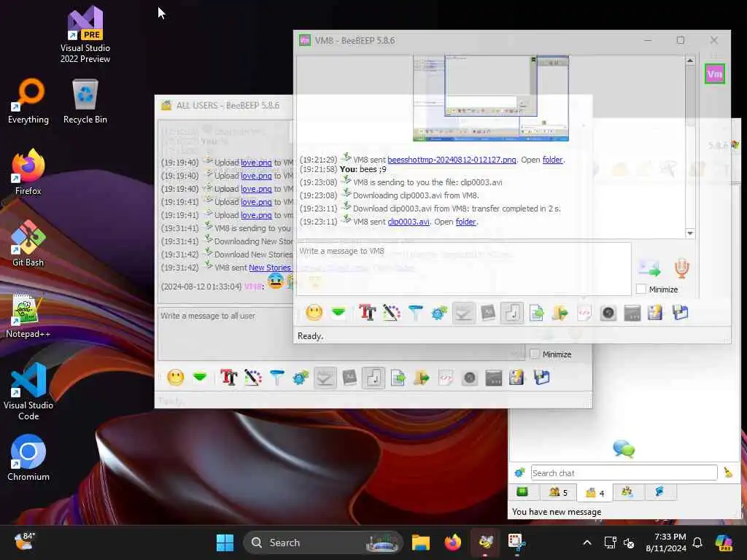Viewport: 747px width, 560px height.
Task: Click chat bubbles icon in BeeBEEP main window
Action: coord(624,448)
